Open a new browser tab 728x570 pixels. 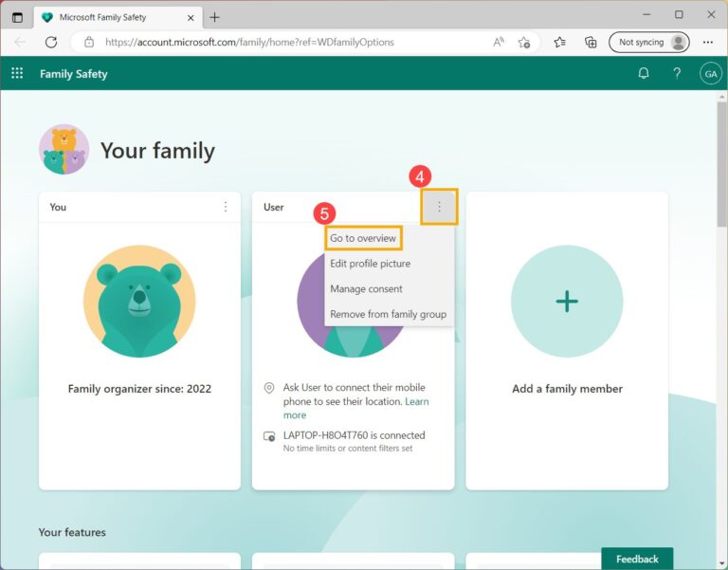(214, 18)
